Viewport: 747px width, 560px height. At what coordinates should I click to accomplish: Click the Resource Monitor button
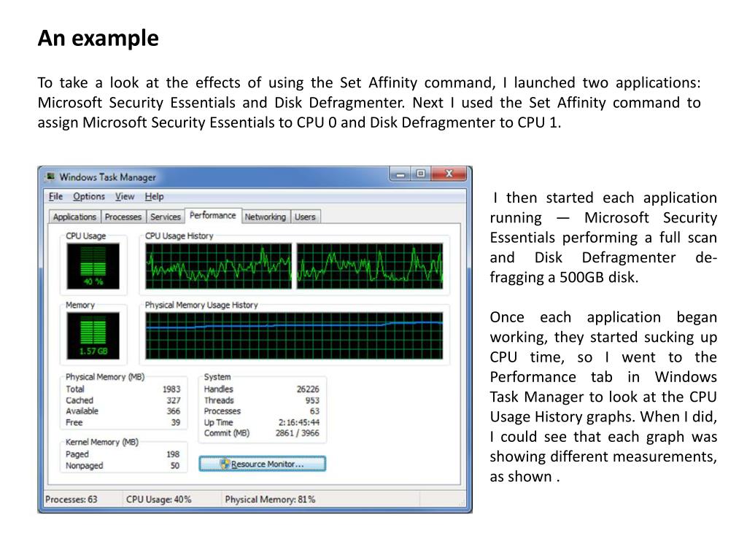[262, 464]
